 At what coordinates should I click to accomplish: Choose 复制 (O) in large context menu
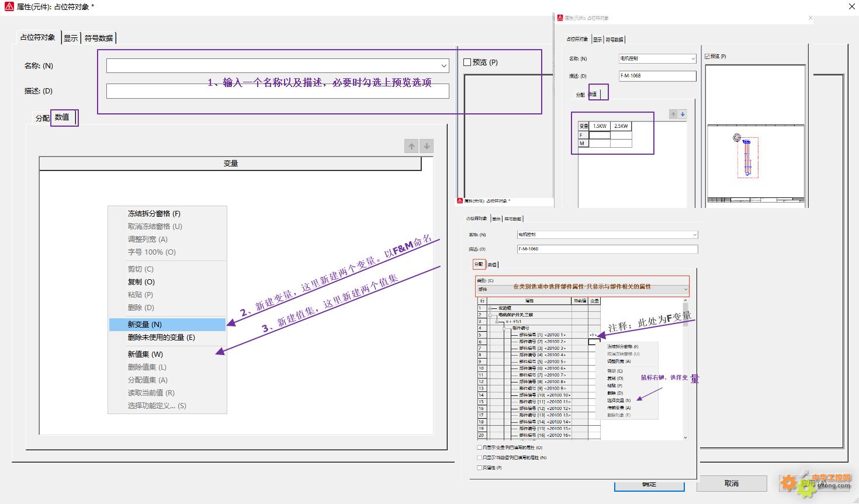pos(167,282)
